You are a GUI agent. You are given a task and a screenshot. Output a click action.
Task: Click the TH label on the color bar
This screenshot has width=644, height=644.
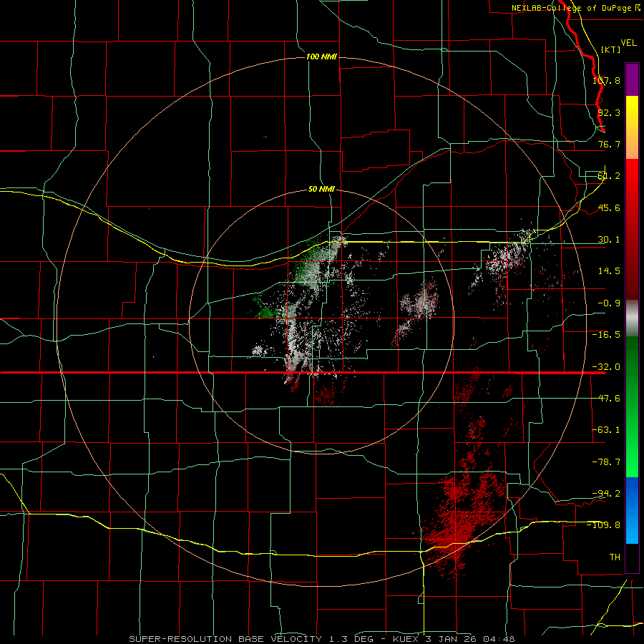pos(615,557)
